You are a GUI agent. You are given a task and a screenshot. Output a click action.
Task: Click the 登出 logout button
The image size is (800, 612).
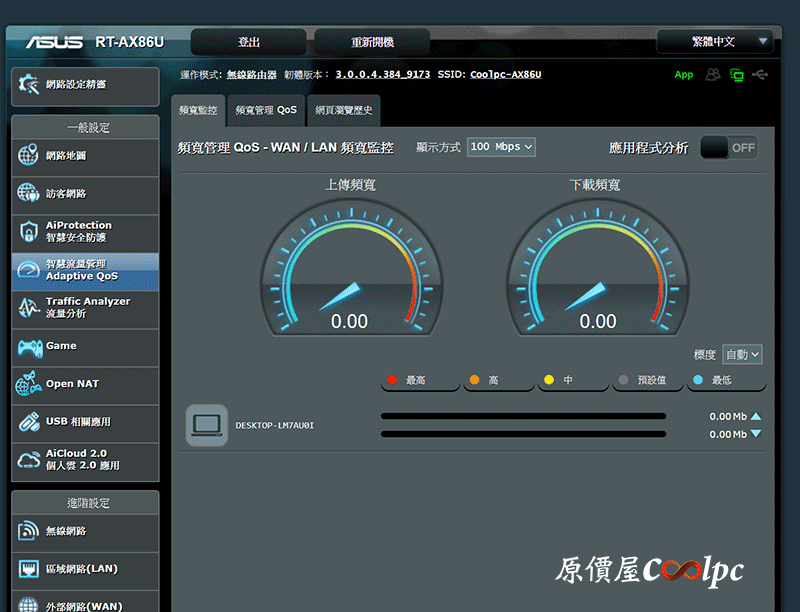pyautogui.click(x=248, y=42)
